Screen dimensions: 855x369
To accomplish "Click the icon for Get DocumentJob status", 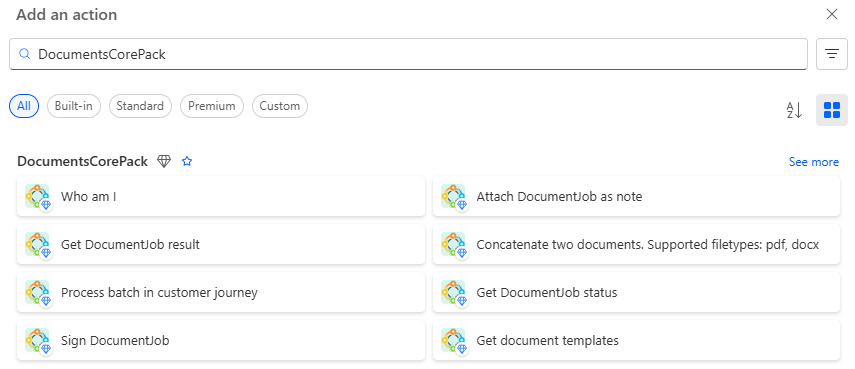I will click(454, 293).
